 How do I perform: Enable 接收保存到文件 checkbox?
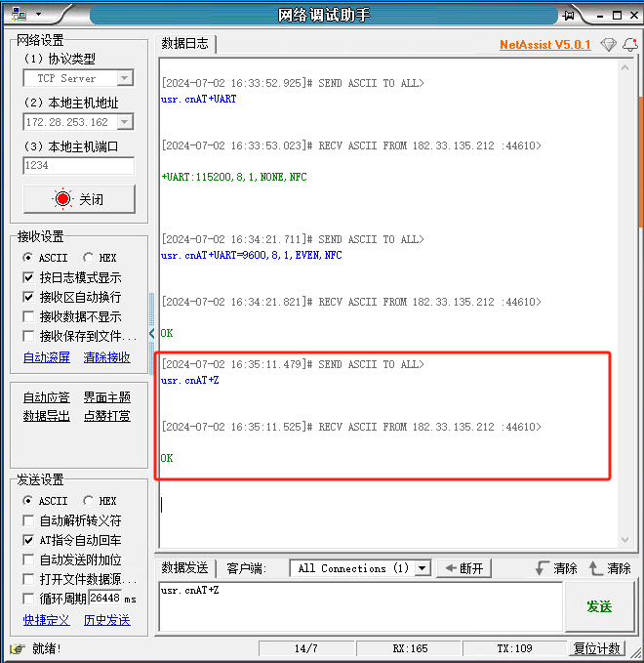click(x=28, y=336)
